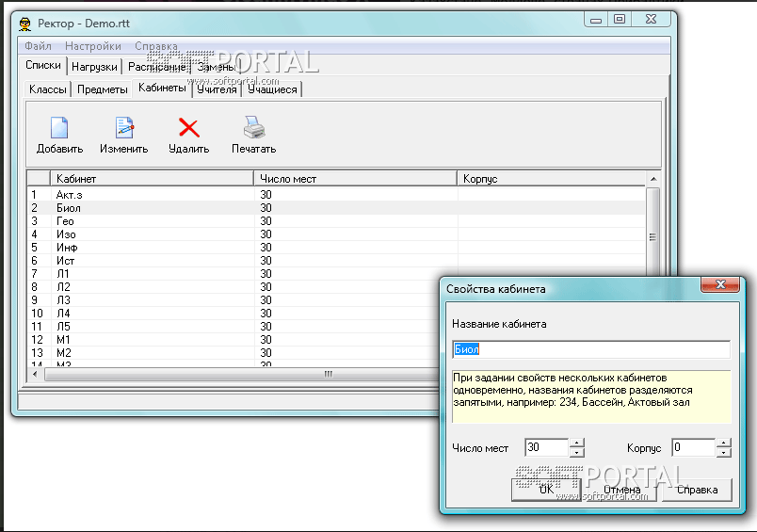This screenshot has width=757, height=532.
Task: Click the Число мест value field
Action: (547, 447)
